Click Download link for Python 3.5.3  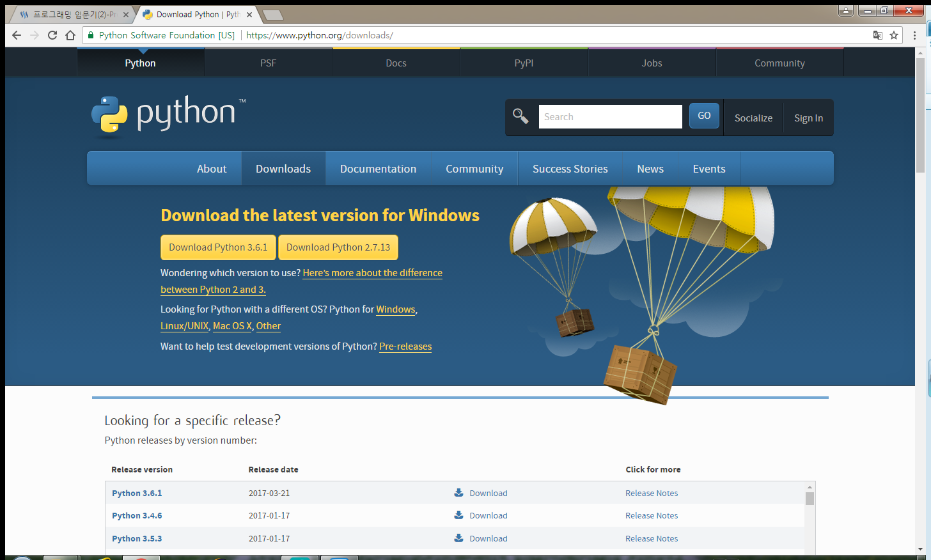489,538
